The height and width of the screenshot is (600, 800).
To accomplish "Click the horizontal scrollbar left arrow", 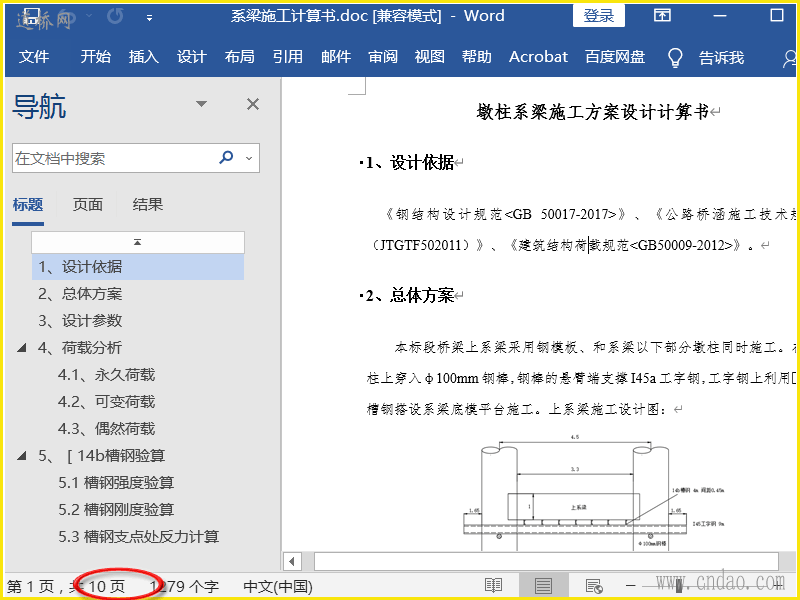I will pyautogui.click(x=292, y=562).
